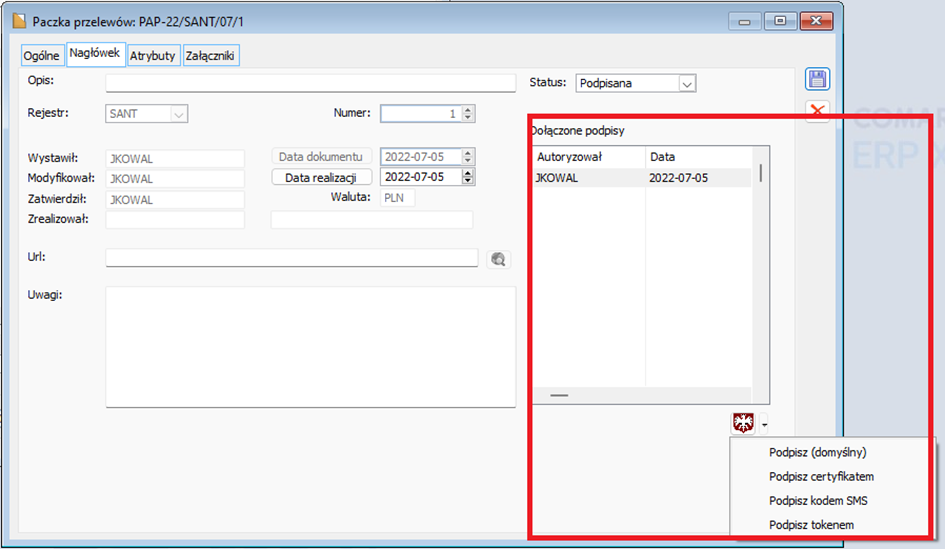Sort signatures by the Autoryzował column header
This screenshot has width=945, height=549.
589,157
